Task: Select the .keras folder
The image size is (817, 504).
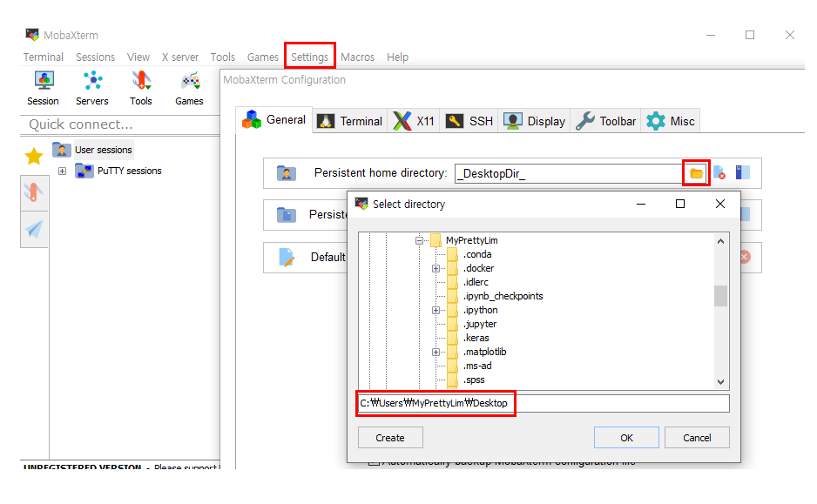Action: pos(476,338)
